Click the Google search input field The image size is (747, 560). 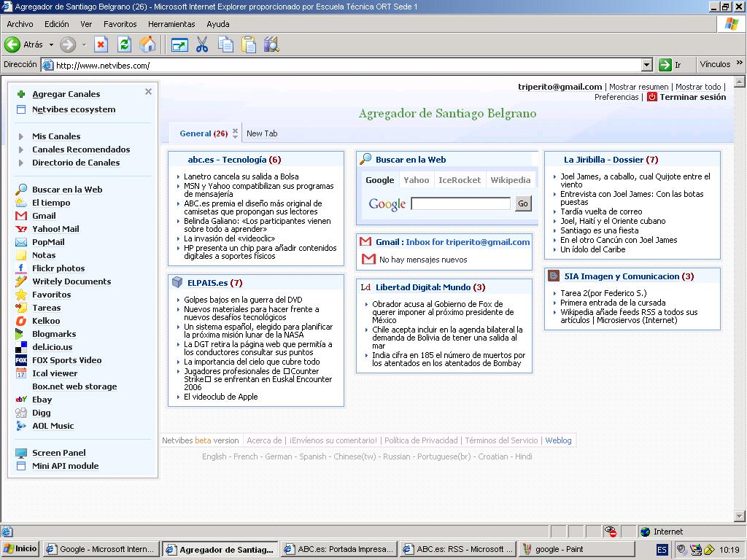click(461, 204)
